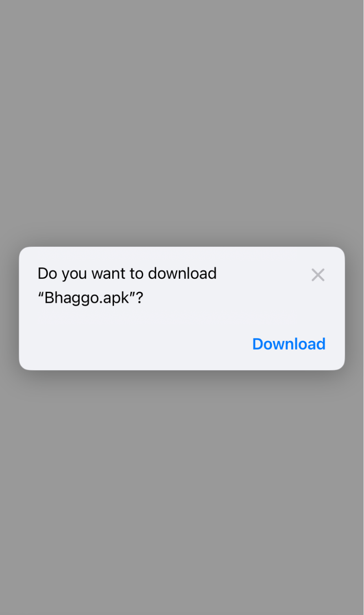This screenshot has width=364, height=615.
Task: Dismiss the Bhaggo.apk download dialog
Action: [x=318, y=275]
